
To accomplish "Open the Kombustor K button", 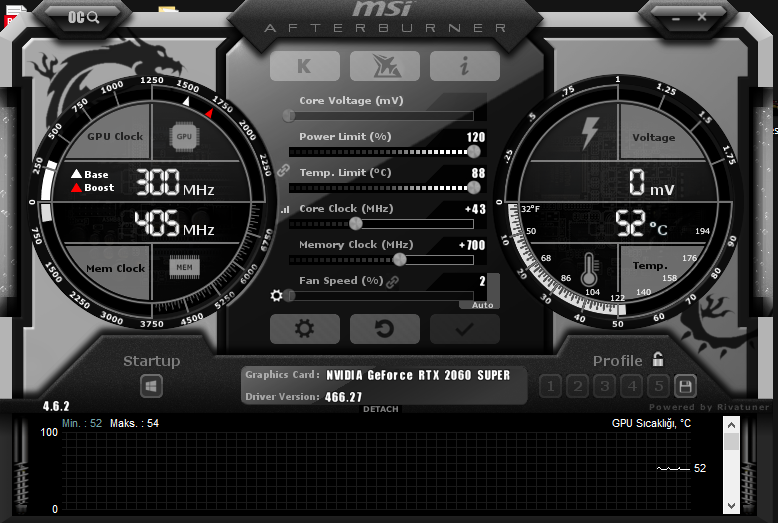I will coord(305,65).
